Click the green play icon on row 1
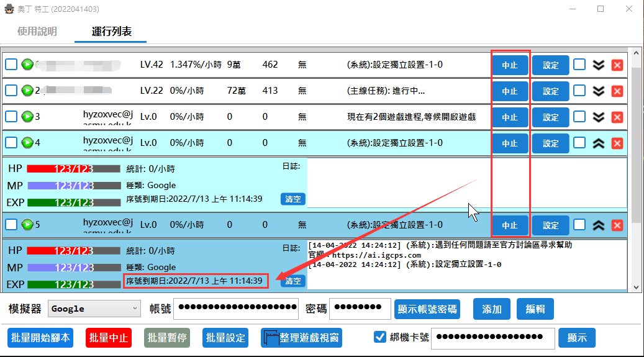The height and width of the screenshot is (357, 644). tap(27, 65)
